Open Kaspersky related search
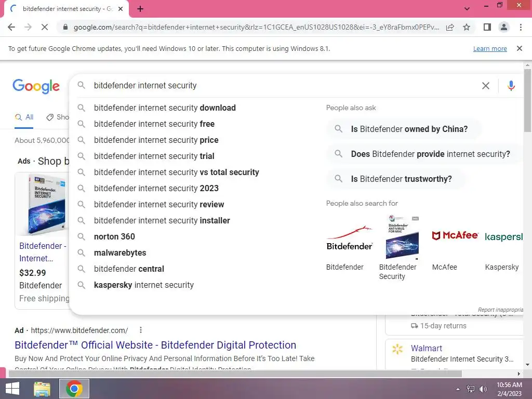 tap(503, 236)
